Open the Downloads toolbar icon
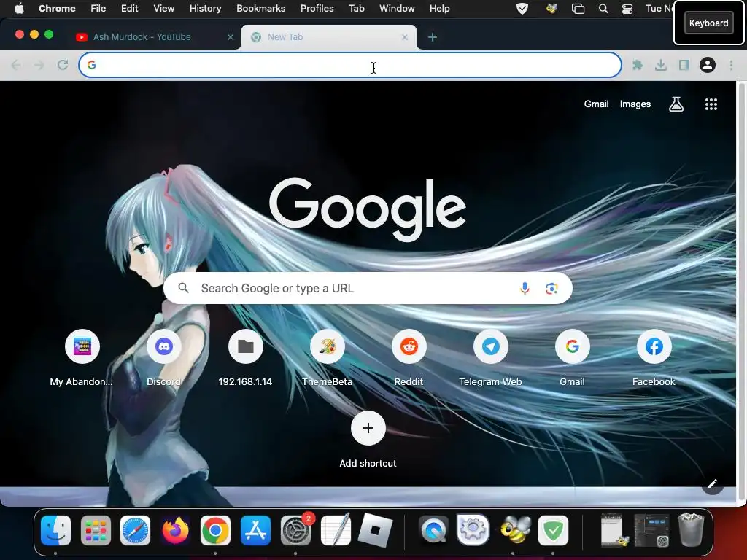Screen dimensions: 747x560 [x=660, y=65]
